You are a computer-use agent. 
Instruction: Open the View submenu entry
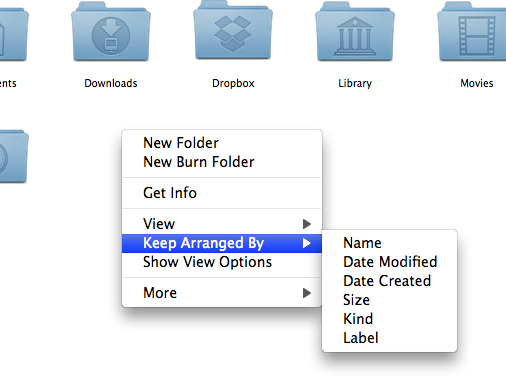pyautogui.click(x=222, y=224)
